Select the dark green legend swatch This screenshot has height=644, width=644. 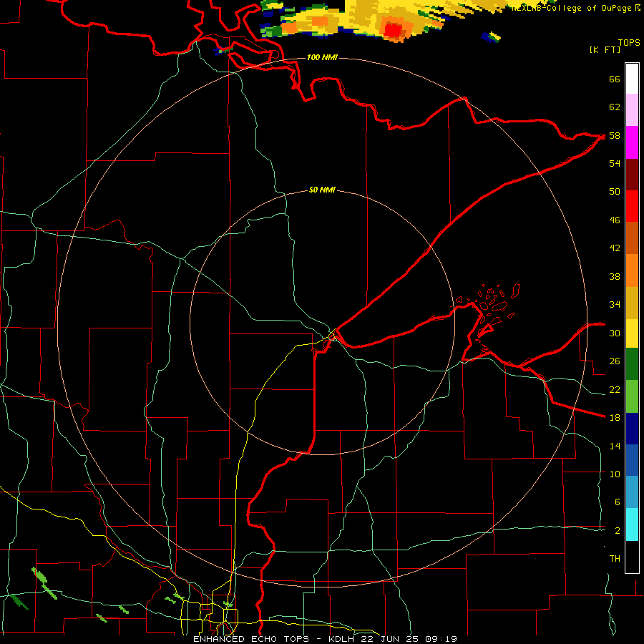tap(632, 364)
